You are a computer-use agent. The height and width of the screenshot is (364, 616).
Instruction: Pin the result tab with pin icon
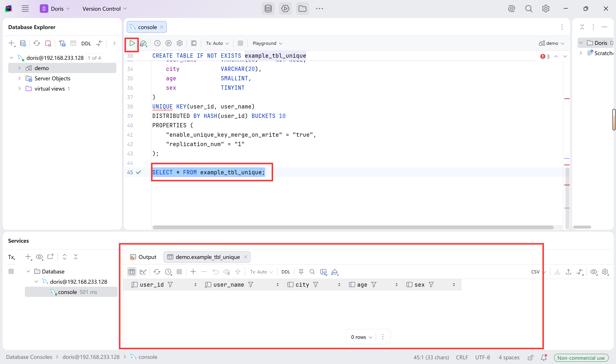coord(301,272)
